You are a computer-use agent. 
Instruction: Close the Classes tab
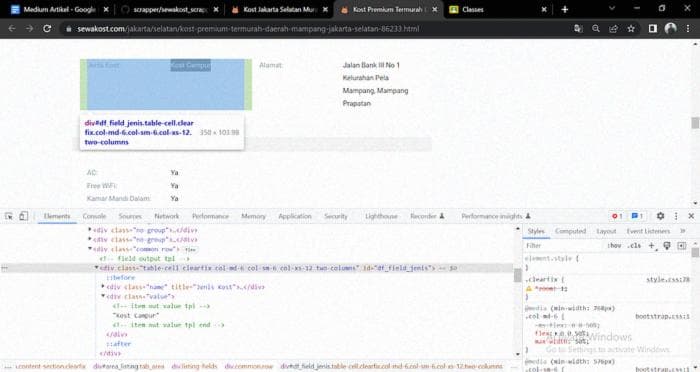(x=544, y=9)
